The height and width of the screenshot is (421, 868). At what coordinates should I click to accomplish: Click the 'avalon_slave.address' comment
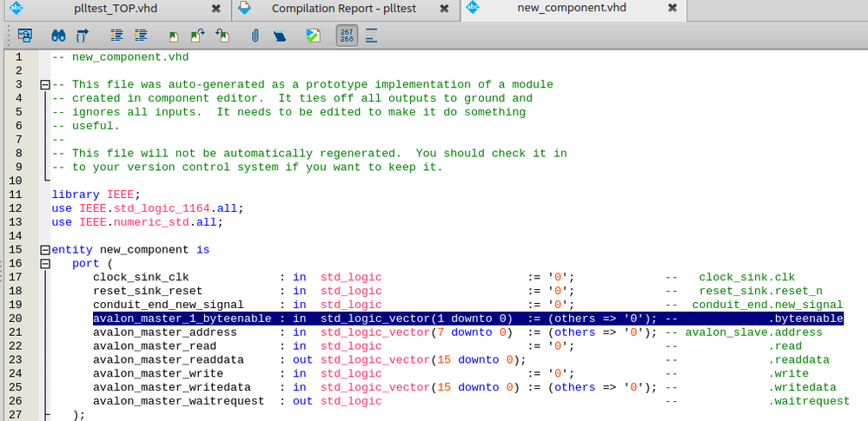click(x=754, y=332)
